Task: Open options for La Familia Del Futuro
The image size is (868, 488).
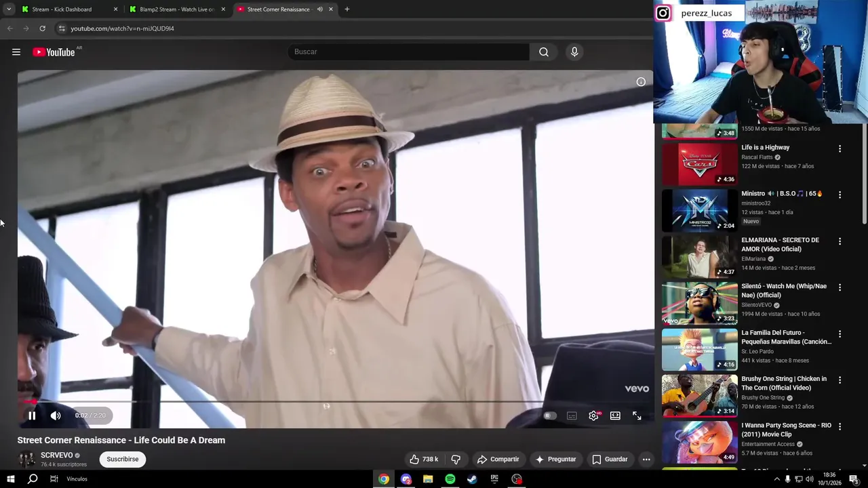Action: point(840,334)
